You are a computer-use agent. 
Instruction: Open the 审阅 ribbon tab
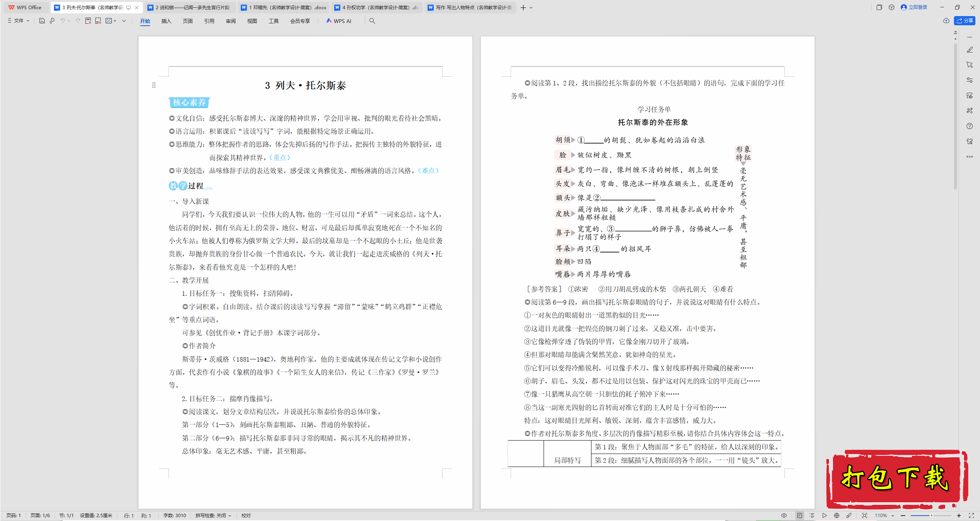pyautogui.click(x=231, y=21)
